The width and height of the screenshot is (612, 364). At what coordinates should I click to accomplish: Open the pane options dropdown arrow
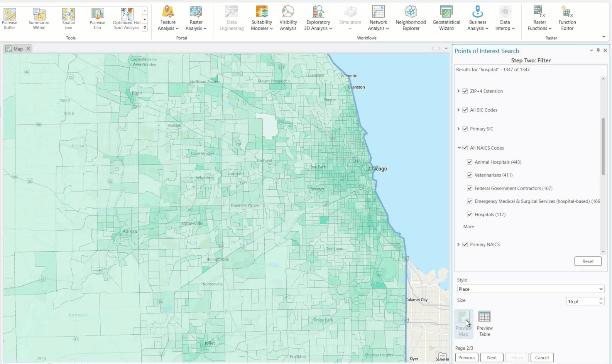click(591, 51)
